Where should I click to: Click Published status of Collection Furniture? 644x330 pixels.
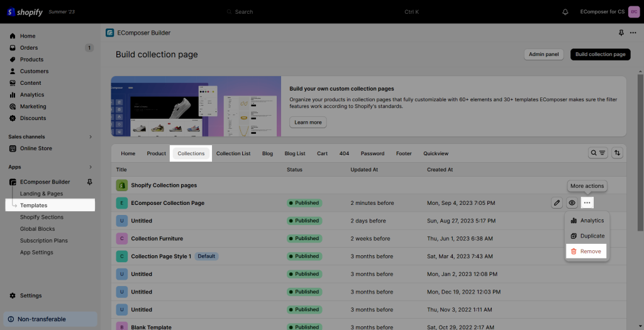[x=304, y=238]
